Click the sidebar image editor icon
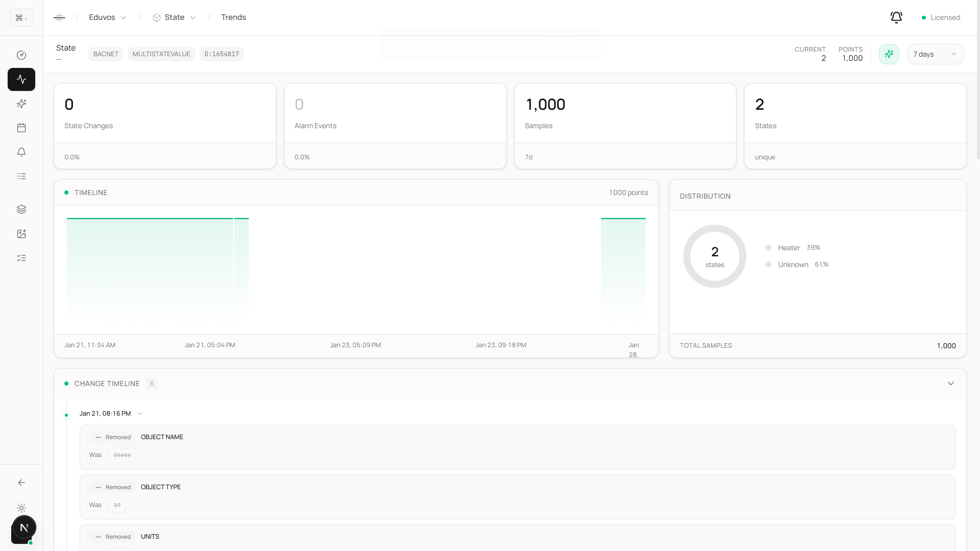Viewport: 980px width, 551px height. point(21,234)
